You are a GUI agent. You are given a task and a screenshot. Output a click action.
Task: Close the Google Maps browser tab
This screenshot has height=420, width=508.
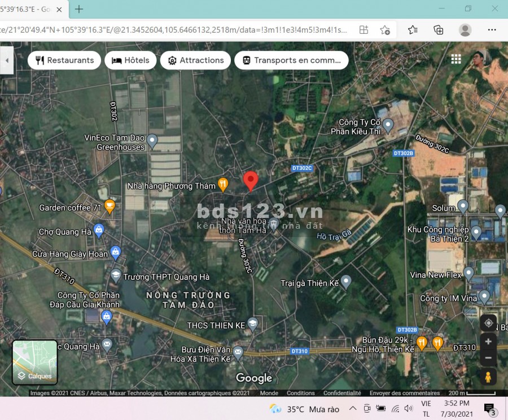pyautogui.click(x=59, y=10)
